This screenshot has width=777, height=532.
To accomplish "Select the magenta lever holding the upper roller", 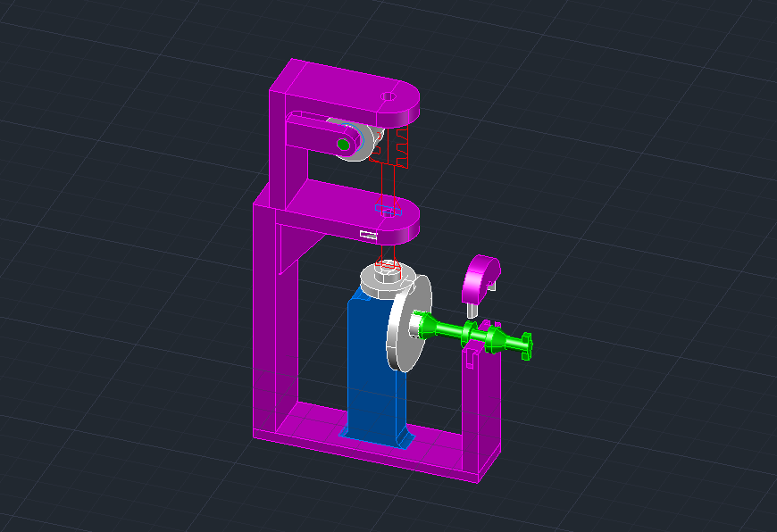I will click(x=308, y=134).
